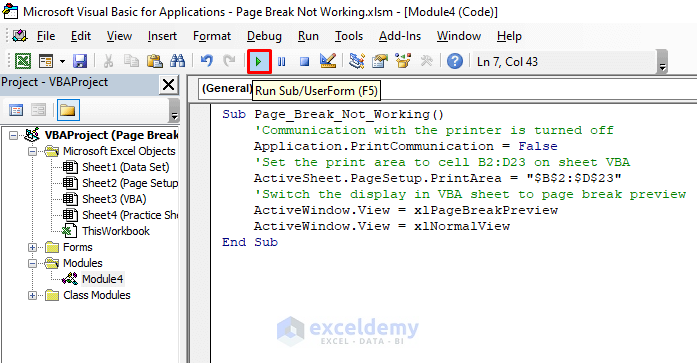Click the Break pause icon in toolbar
This screenshot has width=697, height=363.
(282, 61)
